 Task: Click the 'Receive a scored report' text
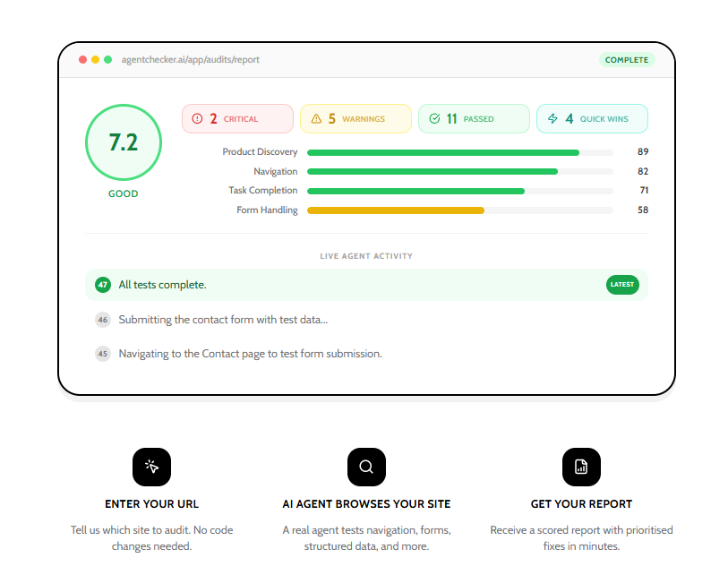pos(581,538)
